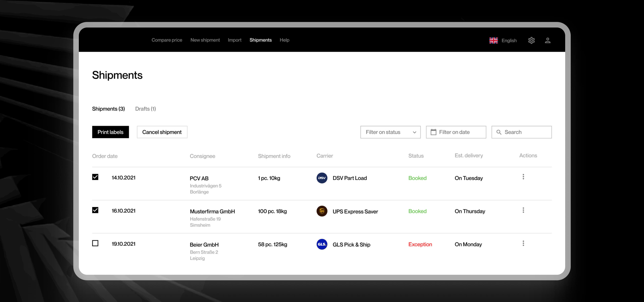Click the Cancel shipment button
The width and height of the screenshot is (644, 302).
162,132
